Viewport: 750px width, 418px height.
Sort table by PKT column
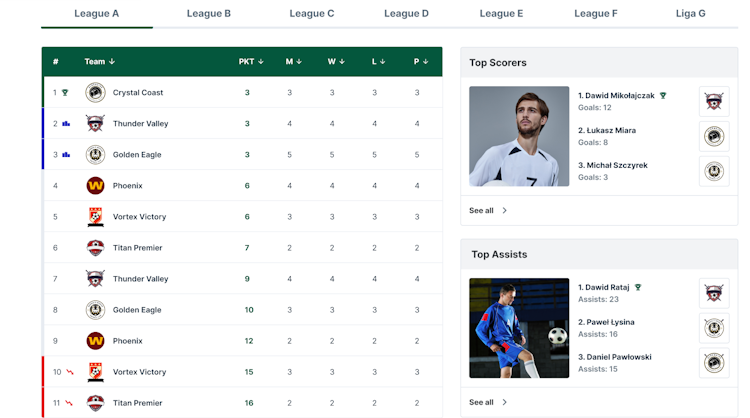tap(251, 62)
